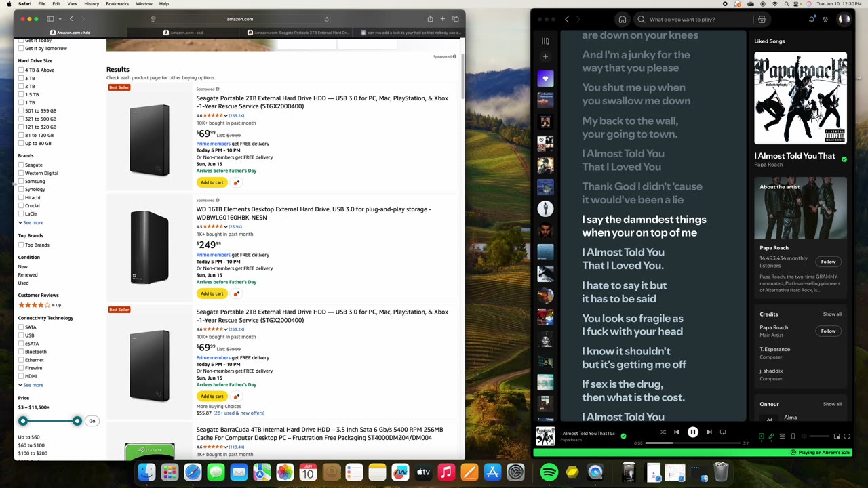Screen dimensions: 868x488
Task: Create a new playlist with plus icon
Action: [x=545, y=57]
